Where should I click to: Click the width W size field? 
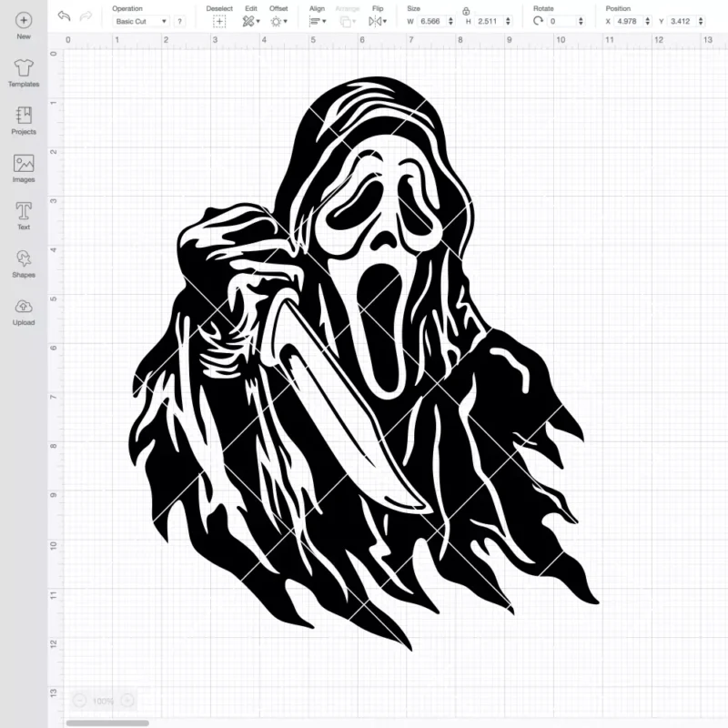[x=433, y=21]
